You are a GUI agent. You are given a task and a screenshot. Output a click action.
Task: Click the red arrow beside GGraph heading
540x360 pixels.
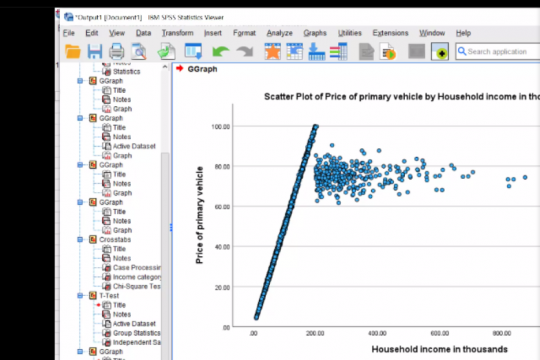tap(179, 69)
